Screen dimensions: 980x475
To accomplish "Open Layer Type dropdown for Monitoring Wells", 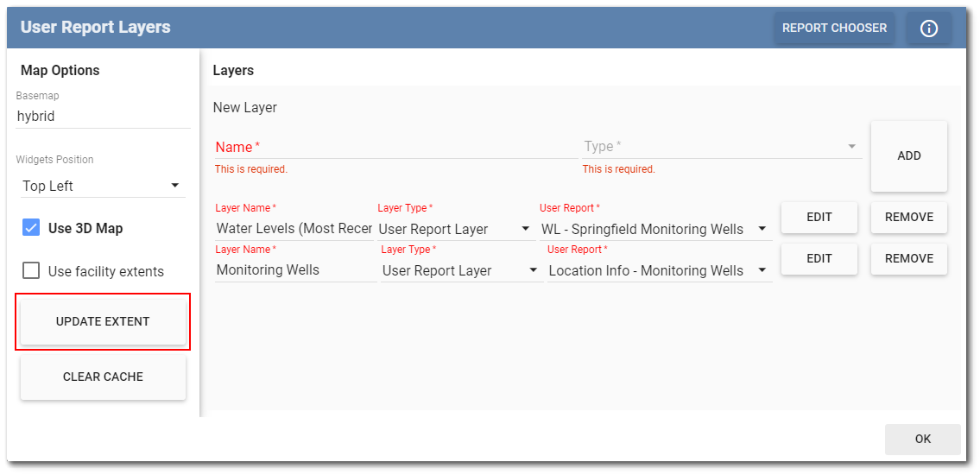I will [462, 270].
